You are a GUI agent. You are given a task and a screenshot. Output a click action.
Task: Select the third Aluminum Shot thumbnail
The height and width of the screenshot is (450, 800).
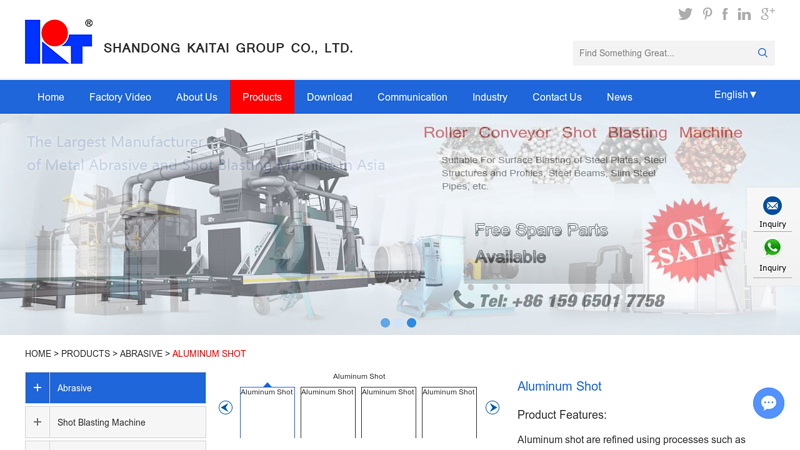tap(388, 412)
